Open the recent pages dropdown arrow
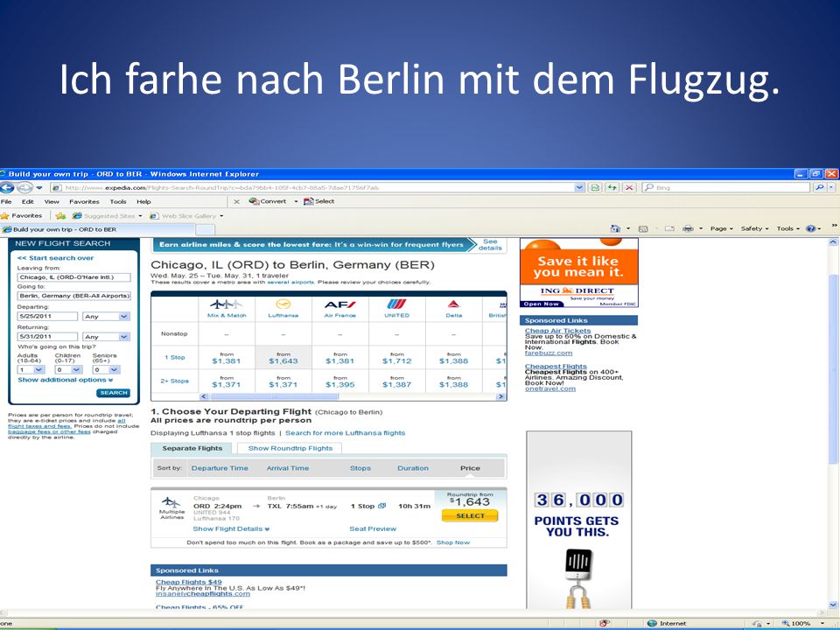This screenshot has width=840, height=630. pyautogui.click(x=39, y=188)
